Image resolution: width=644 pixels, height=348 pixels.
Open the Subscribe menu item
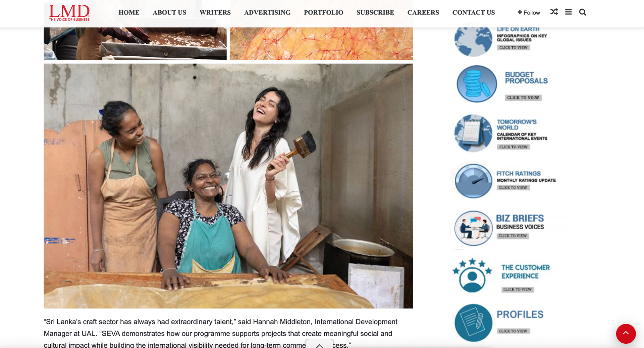click(375, 12)
